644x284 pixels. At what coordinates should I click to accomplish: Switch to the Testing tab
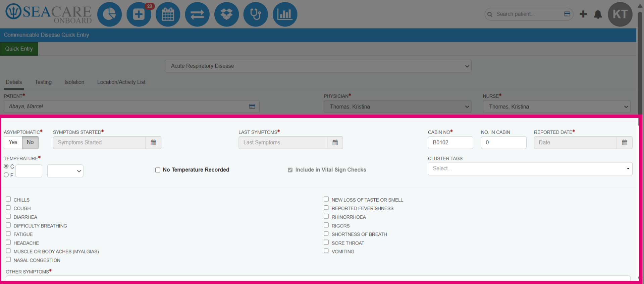point(43,82)
